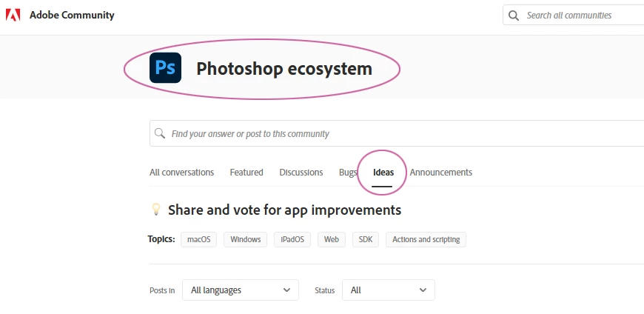This screenshot has height=314, width=644.
Task: Filter by iPadOS topic
Action: (x=292, y=239)
